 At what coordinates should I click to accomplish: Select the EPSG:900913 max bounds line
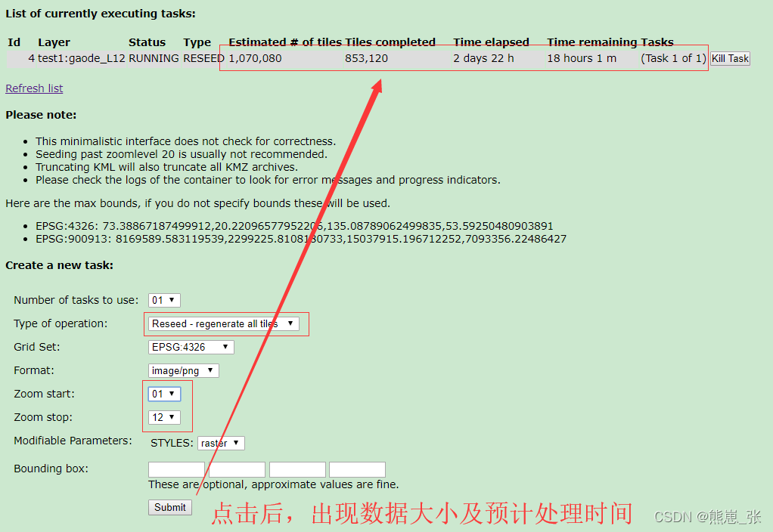pos(301,239)
